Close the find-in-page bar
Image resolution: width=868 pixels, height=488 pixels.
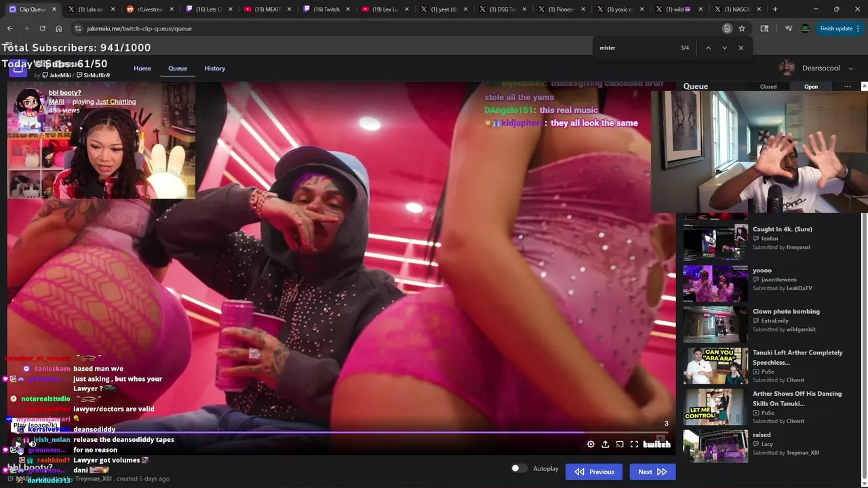pos(741,48)
